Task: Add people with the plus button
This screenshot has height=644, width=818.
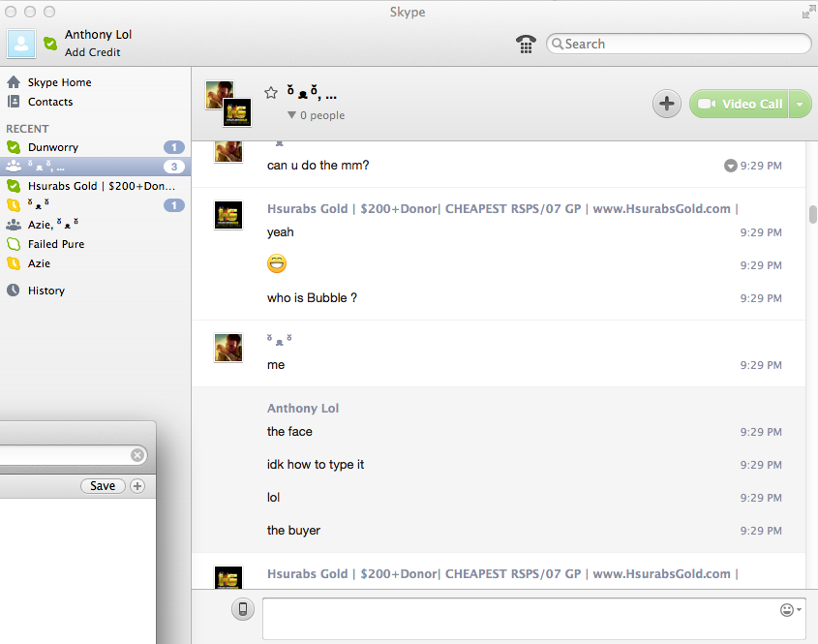Action: click(x=667, y=104)
